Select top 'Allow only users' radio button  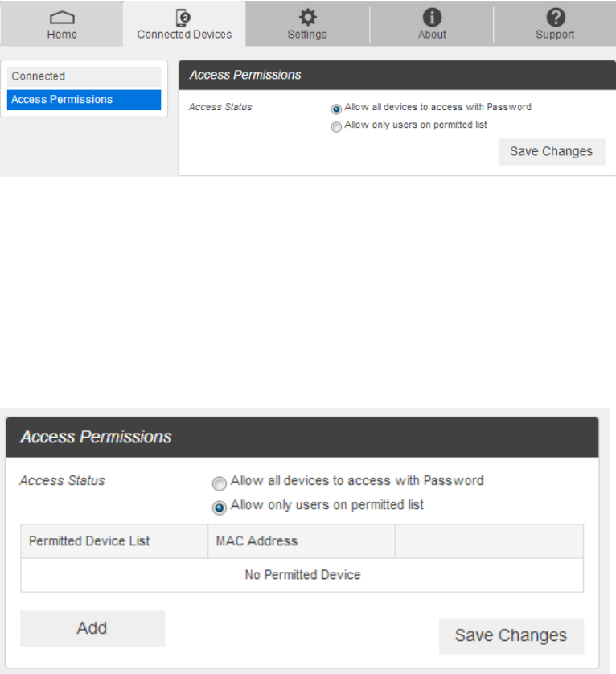[x=336, y=126]
